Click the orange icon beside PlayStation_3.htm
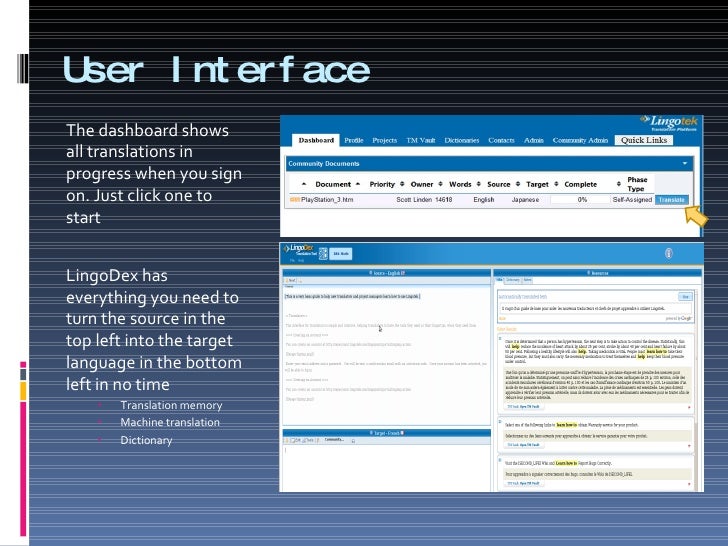 294,200
